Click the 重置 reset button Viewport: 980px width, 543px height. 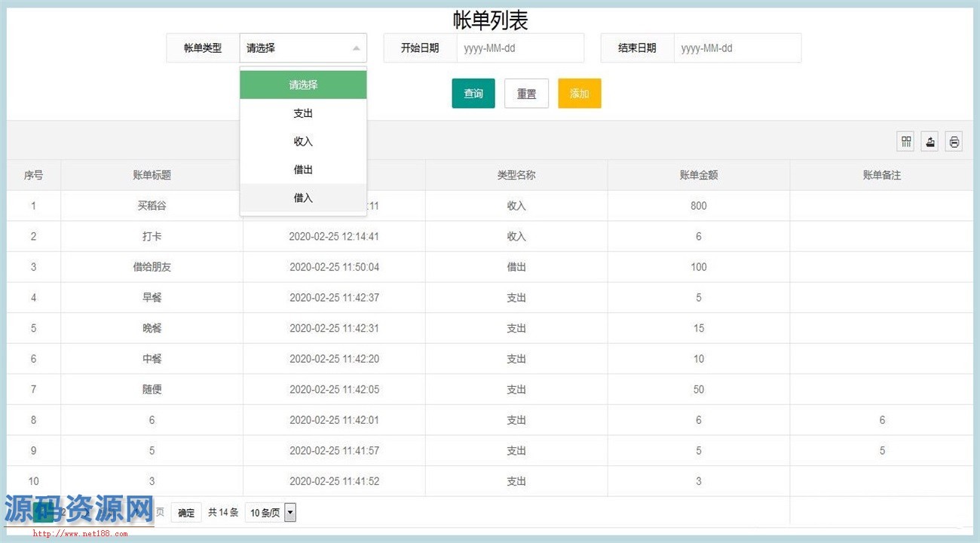tap(526, 94)
